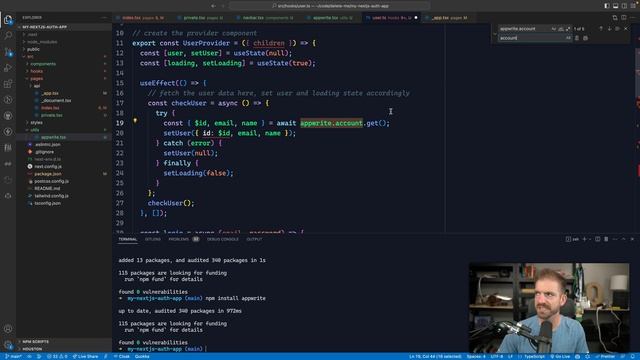Select the DEBUG CONSOLE panel tab

click(x=223, y=239)
